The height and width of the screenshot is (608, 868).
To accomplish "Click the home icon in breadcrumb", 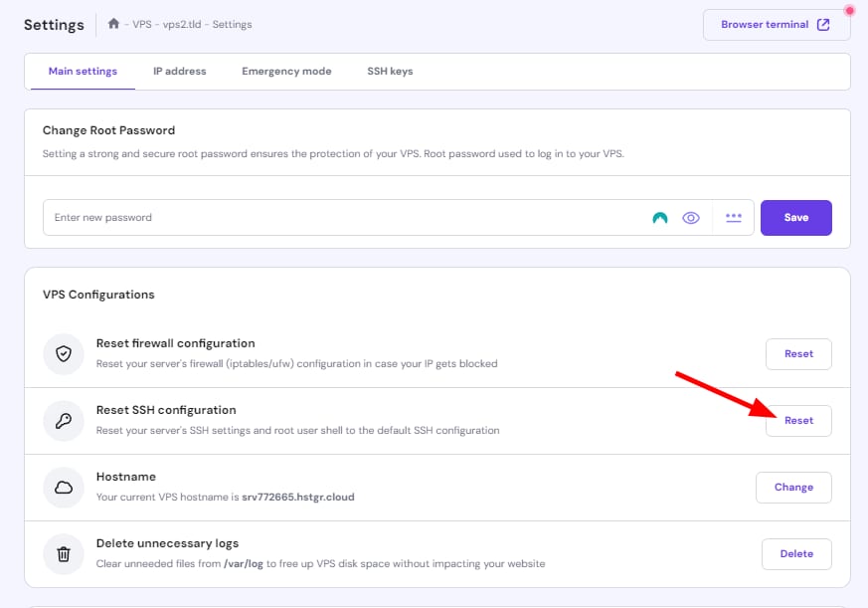I will click(114, 24).
